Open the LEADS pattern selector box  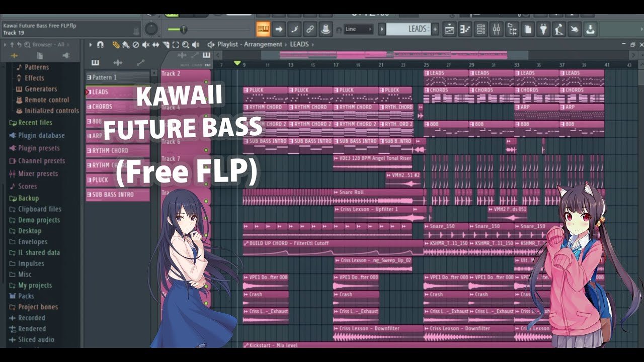409,29
